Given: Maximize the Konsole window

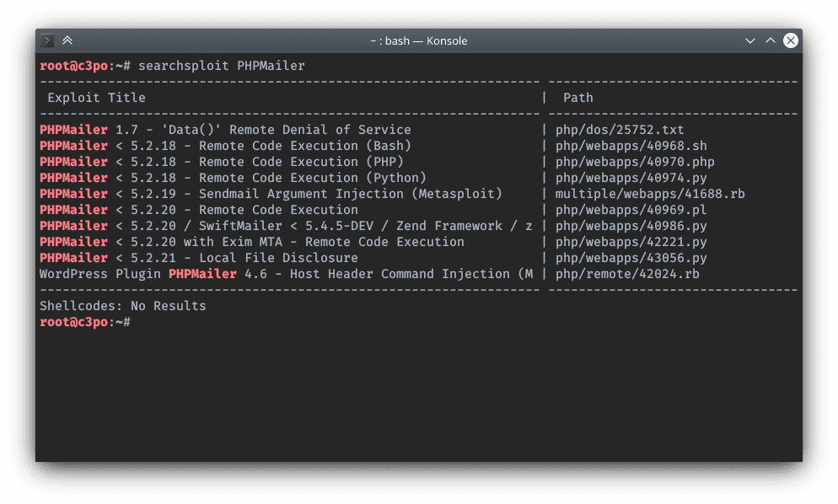Looking at the screenshot, I should (x=770, y=40).
